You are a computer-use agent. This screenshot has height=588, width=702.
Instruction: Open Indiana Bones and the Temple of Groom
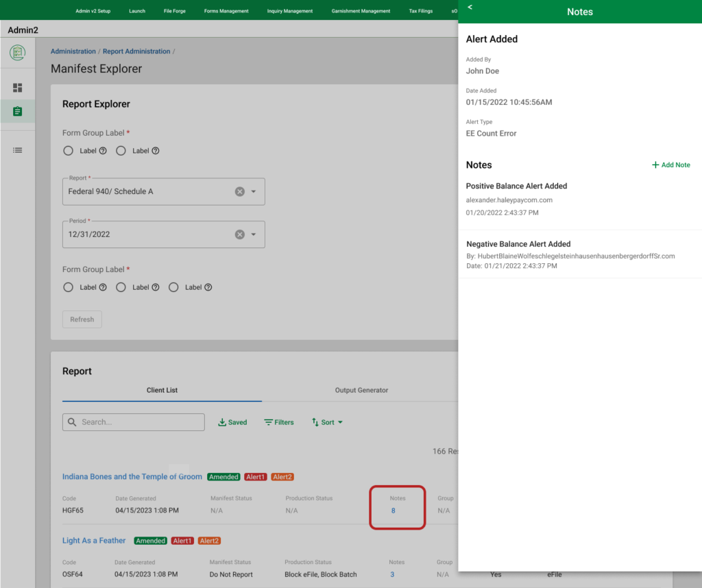click(x=132, y=477)
